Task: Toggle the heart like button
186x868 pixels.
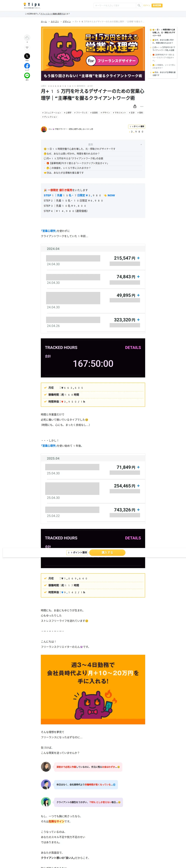Action: (x=27, y=47)
